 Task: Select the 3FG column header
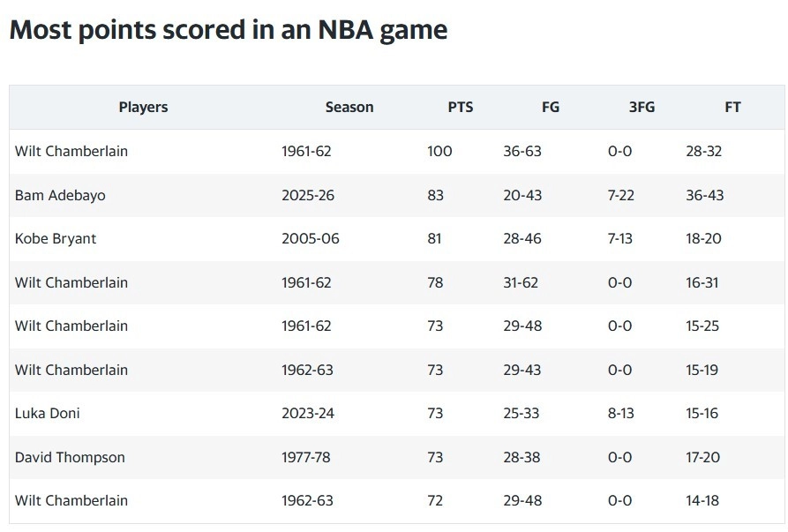642,107
